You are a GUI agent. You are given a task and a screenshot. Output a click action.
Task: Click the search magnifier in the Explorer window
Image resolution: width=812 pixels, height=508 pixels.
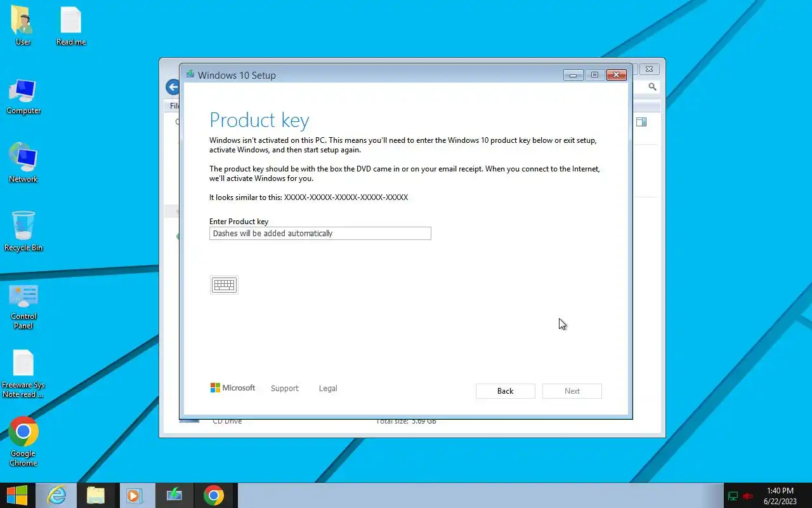coord(652,87)
